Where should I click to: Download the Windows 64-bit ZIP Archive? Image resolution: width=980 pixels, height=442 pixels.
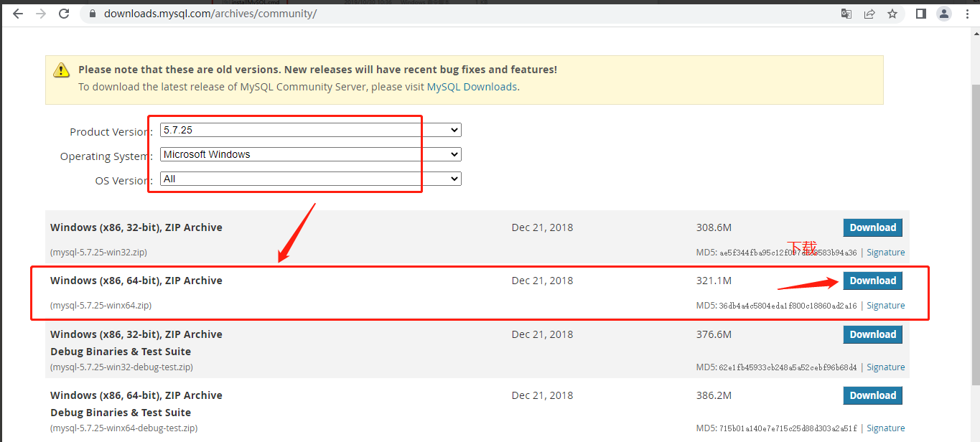click(x=872, y=281)
